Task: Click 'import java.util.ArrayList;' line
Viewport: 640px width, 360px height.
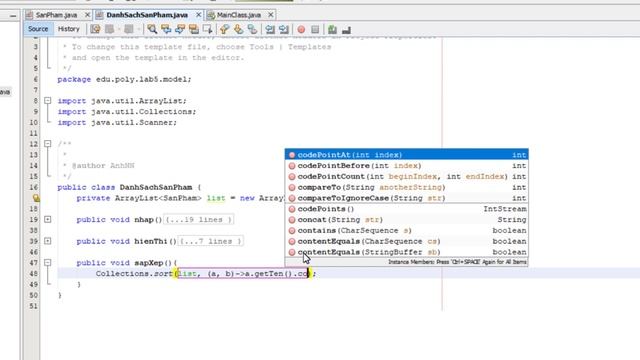Action: [122, 100]
